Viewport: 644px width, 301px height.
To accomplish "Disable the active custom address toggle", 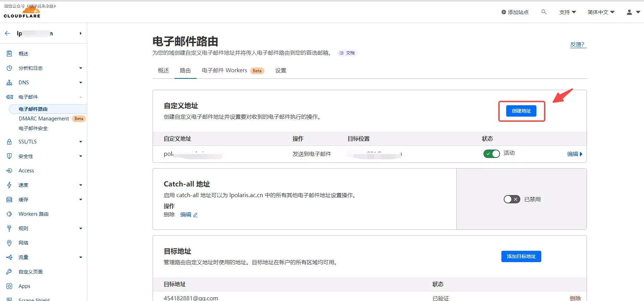I will click(491, 154).
